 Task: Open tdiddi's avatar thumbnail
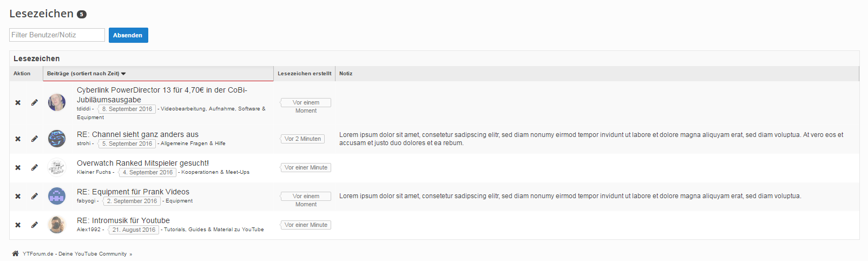[x=57, y=102]
